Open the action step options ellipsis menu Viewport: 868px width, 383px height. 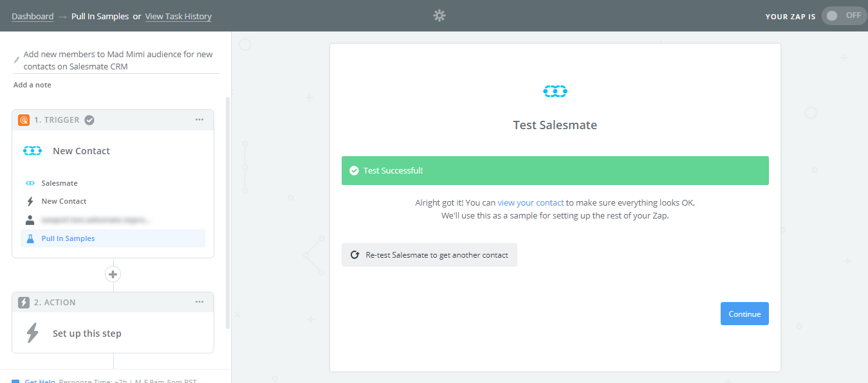click(x=199, y=302)
